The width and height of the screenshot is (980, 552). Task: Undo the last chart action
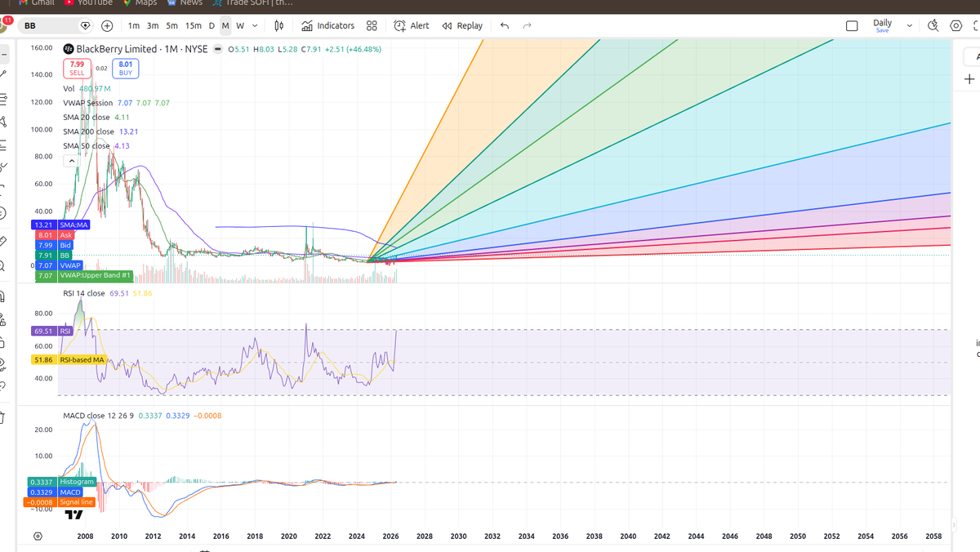504,26
